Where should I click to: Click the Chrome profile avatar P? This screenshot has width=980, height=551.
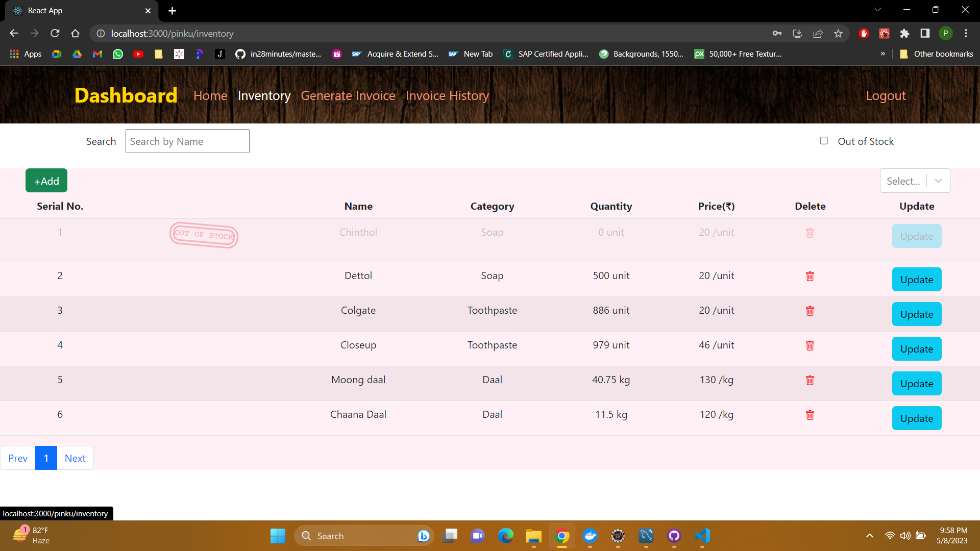pos(946,33)
